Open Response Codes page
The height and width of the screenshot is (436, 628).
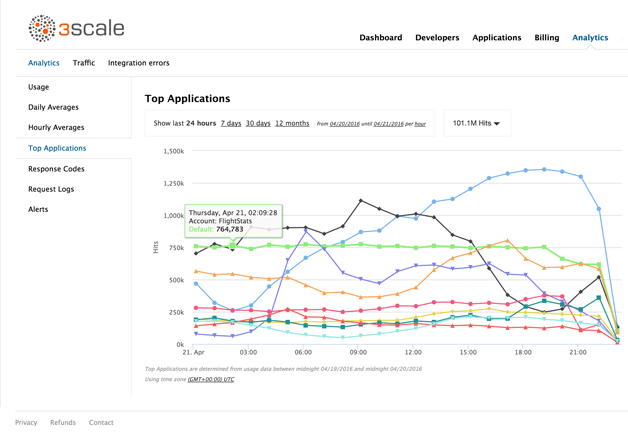click(x=56, y=169)
